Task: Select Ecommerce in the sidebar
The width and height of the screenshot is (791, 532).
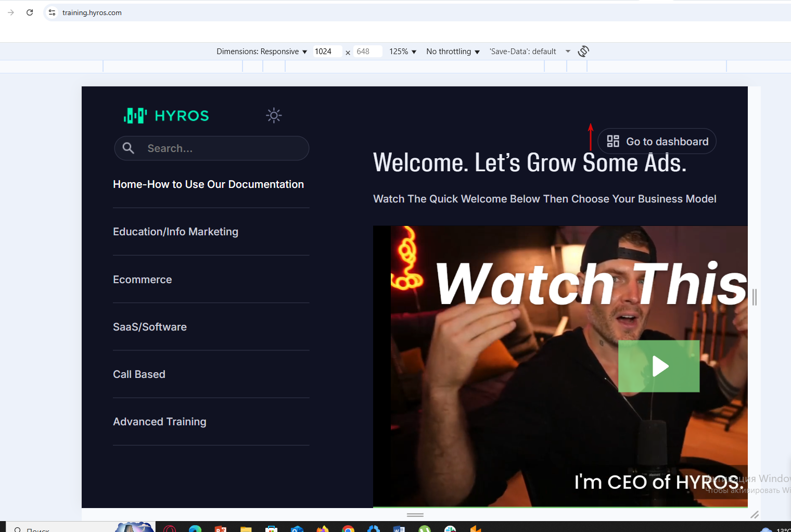Action: 142,280
